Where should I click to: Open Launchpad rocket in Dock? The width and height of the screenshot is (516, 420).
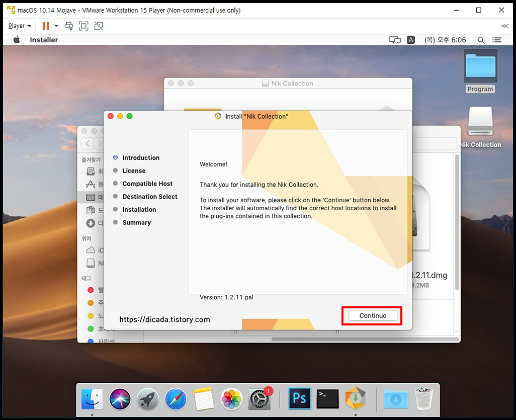[148, 399]
